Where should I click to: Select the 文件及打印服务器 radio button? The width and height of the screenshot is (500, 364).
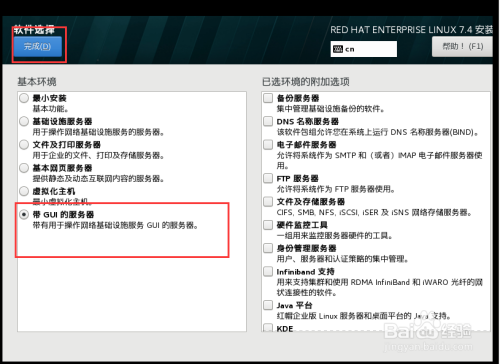click(x=24, y=145)
